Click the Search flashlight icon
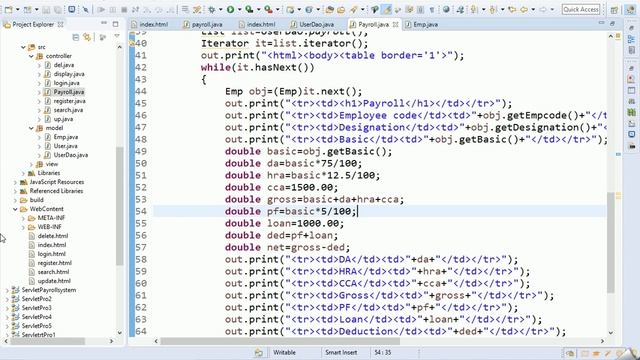 pyautogui.click(x=353, y=9)
